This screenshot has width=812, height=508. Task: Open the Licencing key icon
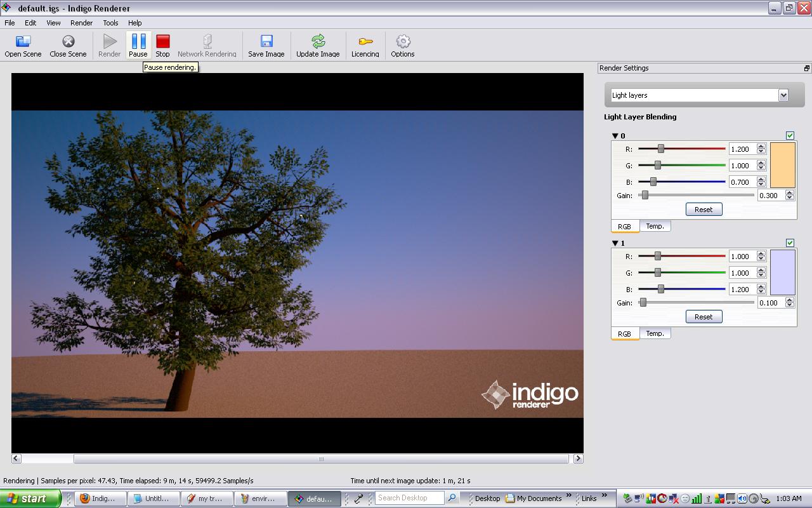click(365, 42)
